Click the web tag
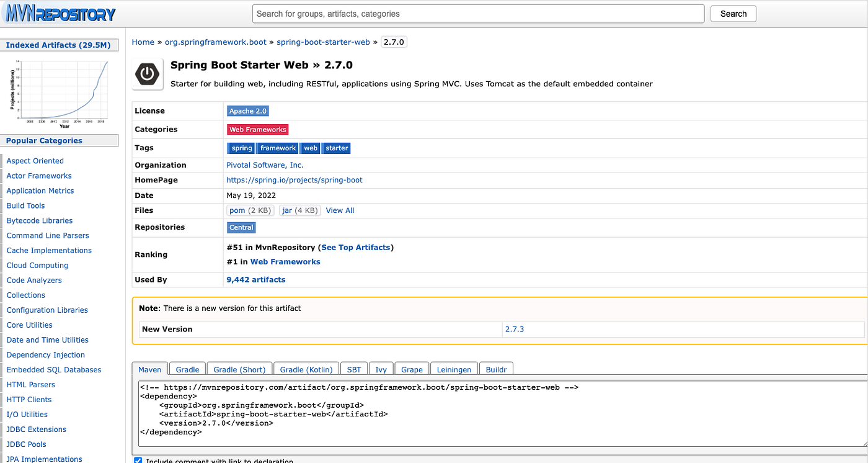This screenshot has height=463, width=868. pos(310,148)
